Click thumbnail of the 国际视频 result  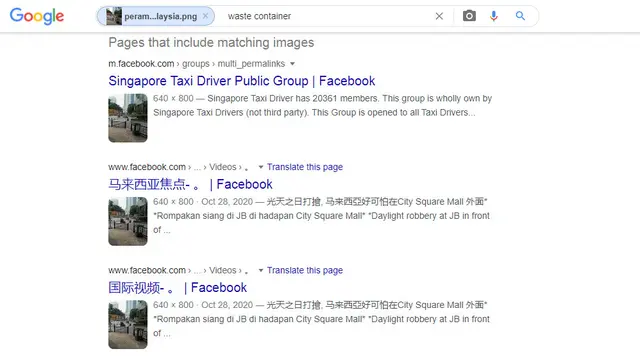pos(128,324)
